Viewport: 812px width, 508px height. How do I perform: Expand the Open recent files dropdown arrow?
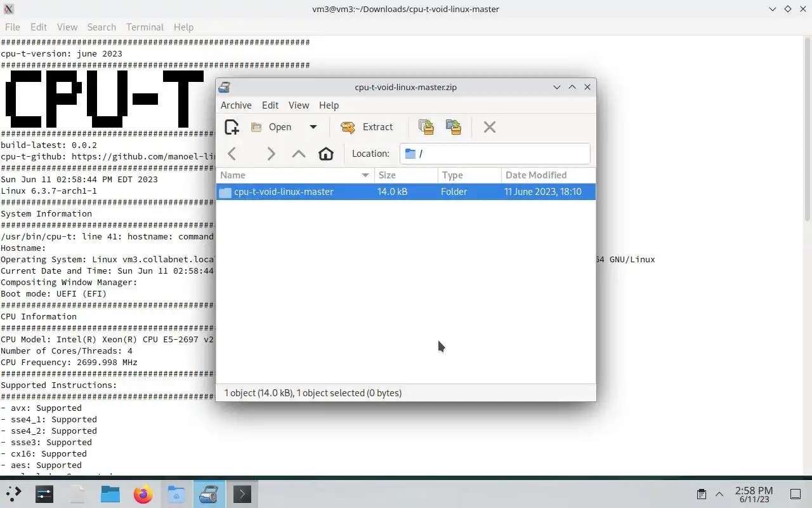click(313, 127)
